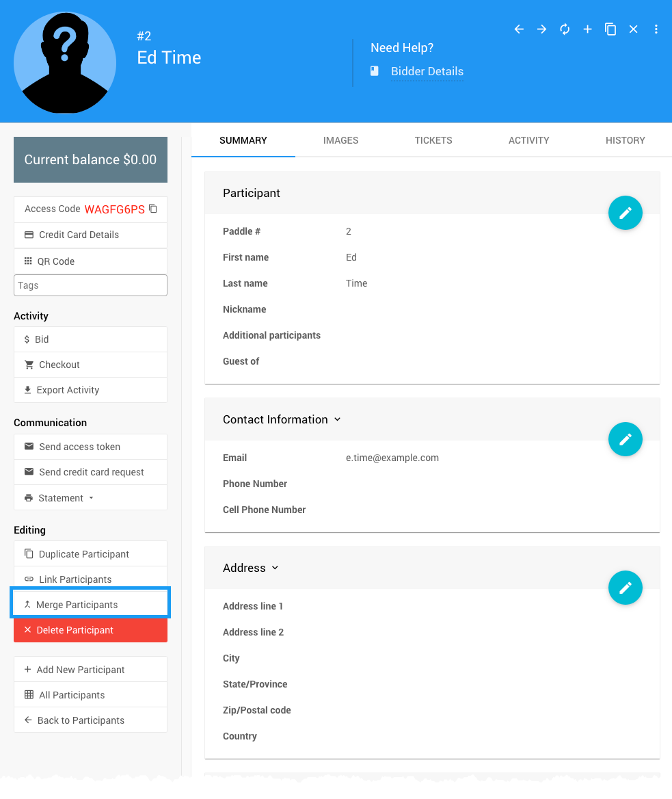Click the plus icon in header
This screenshot has width=672, height=799.
click(x=587, y=29)
